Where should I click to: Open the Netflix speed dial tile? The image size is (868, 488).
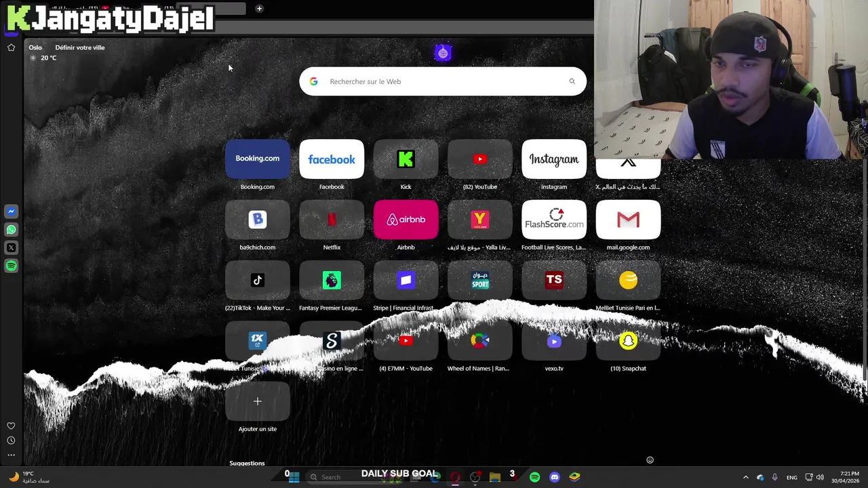tap(332, 220)
